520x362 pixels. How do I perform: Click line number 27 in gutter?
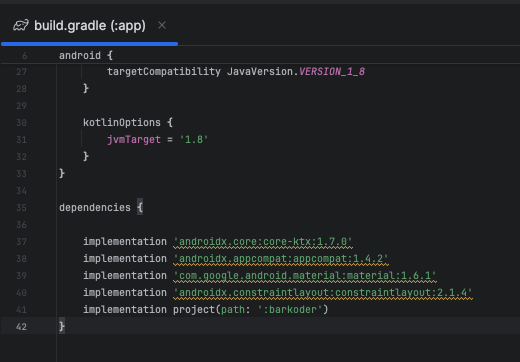coord(21,72)
